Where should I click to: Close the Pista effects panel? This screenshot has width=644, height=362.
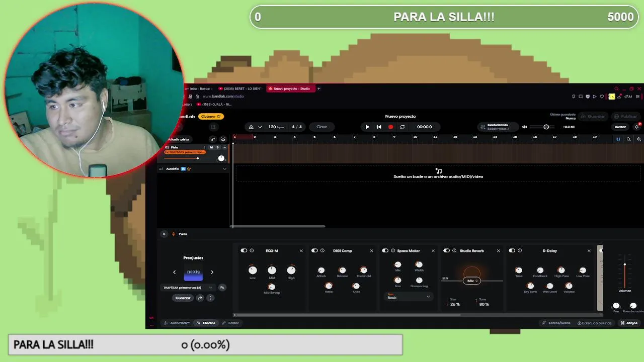pos(164,234)
